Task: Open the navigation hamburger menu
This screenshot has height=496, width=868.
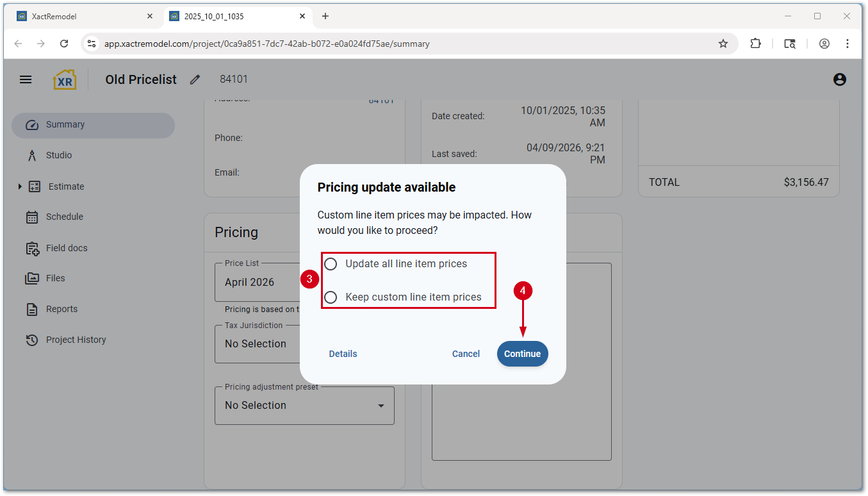Action: pos(26,79)
